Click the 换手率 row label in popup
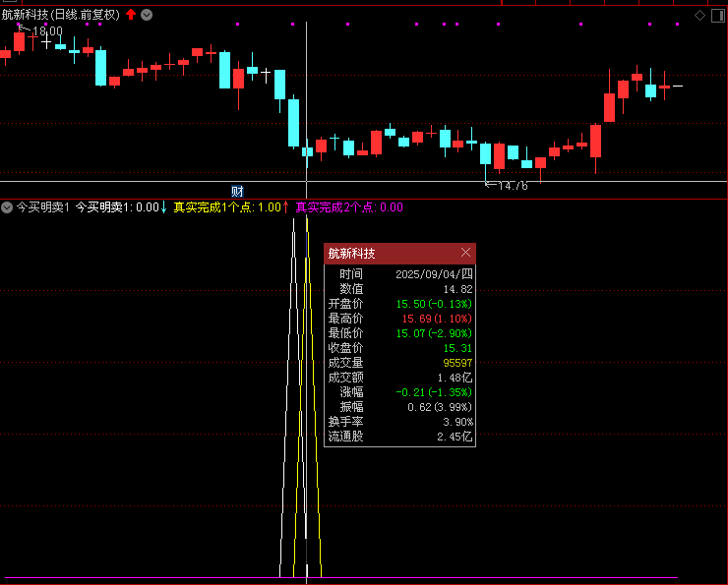Image resolution: width=728 pixels, height=585 pixels. tap(345, 422)
